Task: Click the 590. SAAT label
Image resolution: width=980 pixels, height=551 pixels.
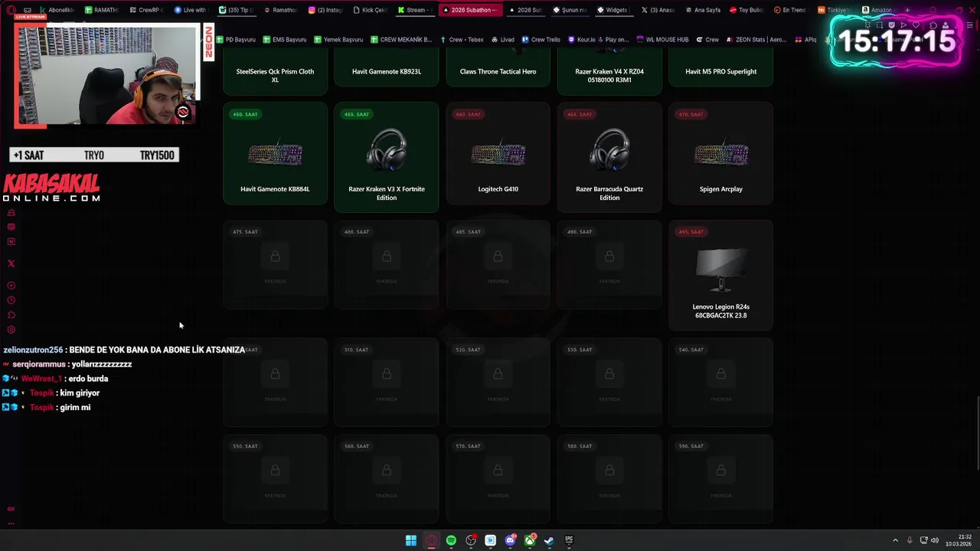Action: [x=691, y=446]
